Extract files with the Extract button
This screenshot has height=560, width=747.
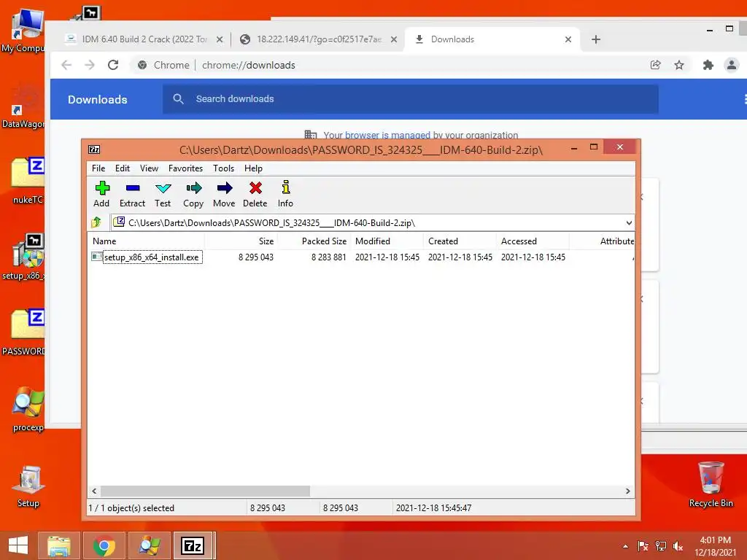click(132, 194)
